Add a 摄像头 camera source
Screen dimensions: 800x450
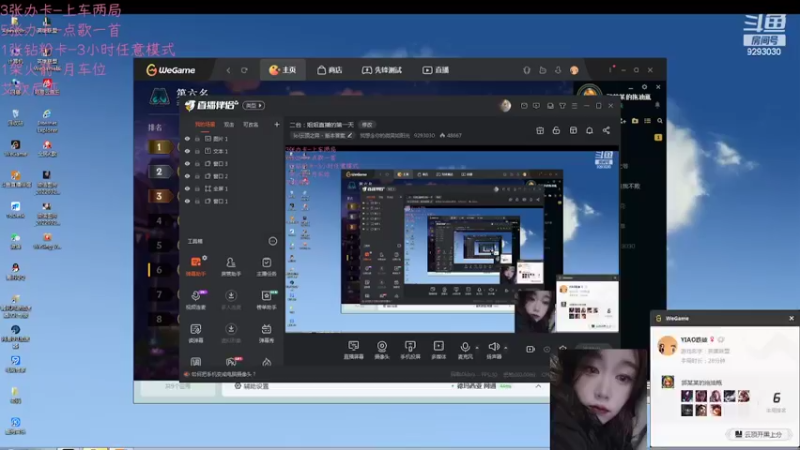382,349
